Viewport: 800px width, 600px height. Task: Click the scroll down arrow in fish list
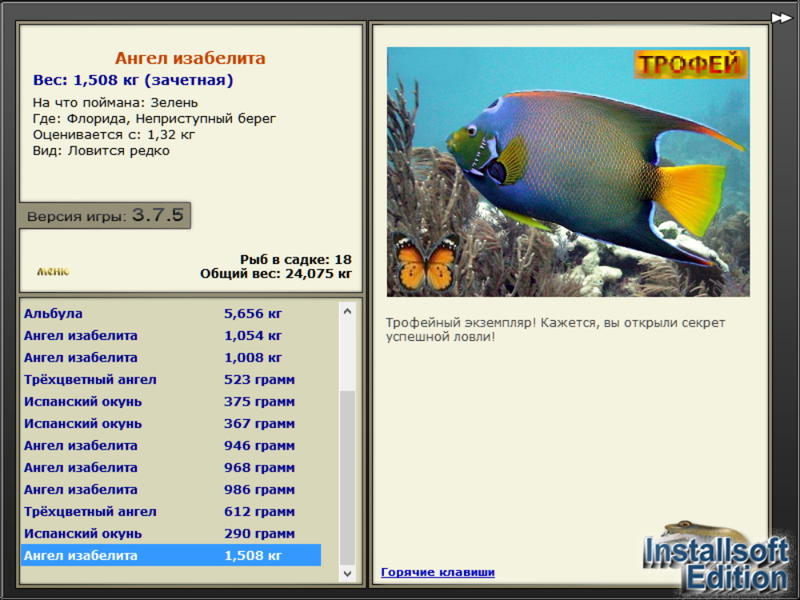pos(347,573)
